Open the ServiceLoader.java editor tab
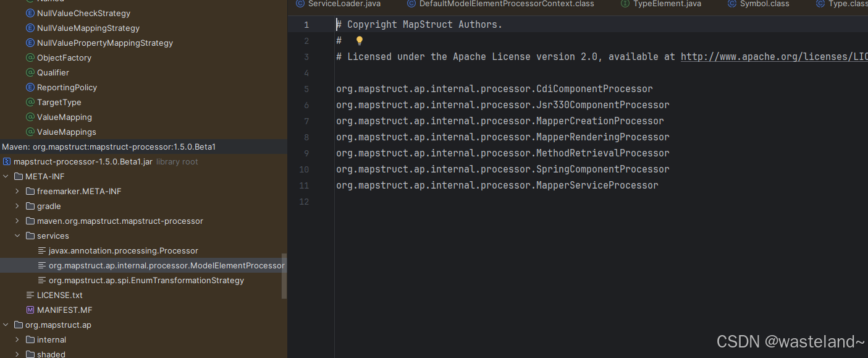Image resolution: width=868 pixels, height=358 pixels. click(x=338, y=4)
